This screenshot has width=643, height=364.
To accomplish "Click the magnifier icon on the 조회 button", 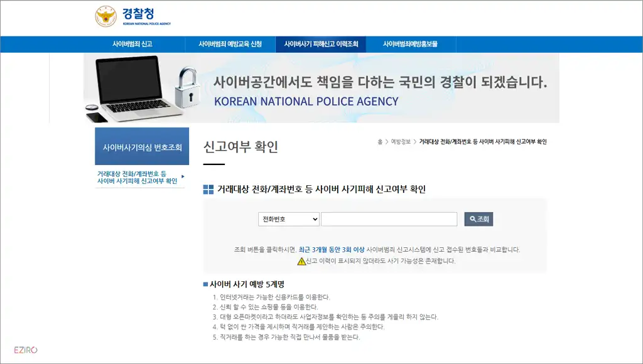I will click(x=471, y=218).
